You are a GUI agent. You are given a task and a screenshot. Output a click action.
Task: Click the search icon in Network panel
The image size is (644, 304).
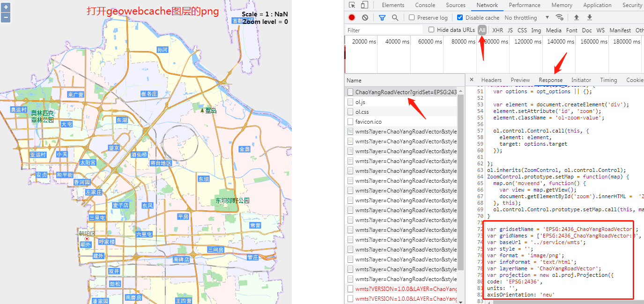coord(396,17)
